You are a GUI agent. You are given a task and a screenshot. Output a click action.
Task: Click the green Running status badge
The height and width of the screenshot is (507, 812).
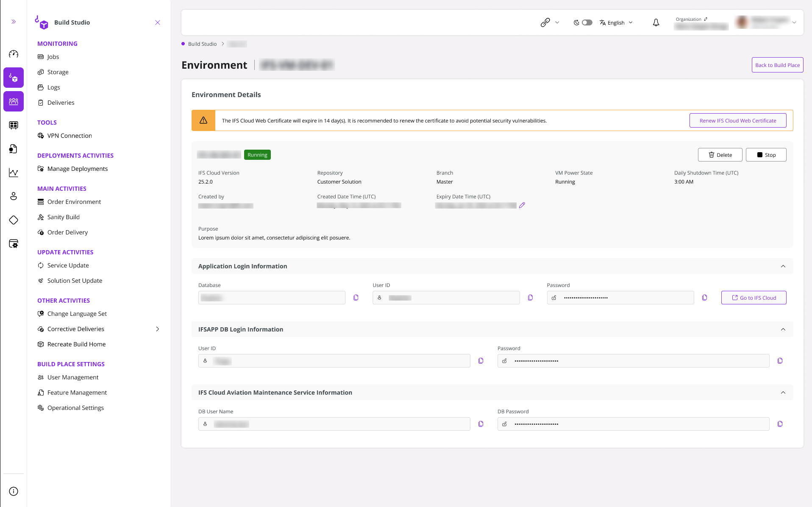(x=257, y=155)
